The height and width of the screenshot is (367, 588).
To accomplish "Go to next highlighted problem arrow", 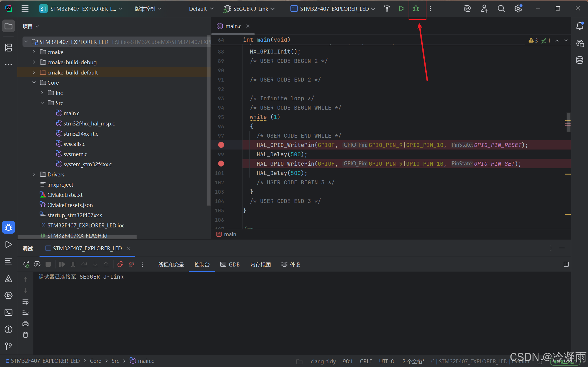I will click(x=566, y=40).
